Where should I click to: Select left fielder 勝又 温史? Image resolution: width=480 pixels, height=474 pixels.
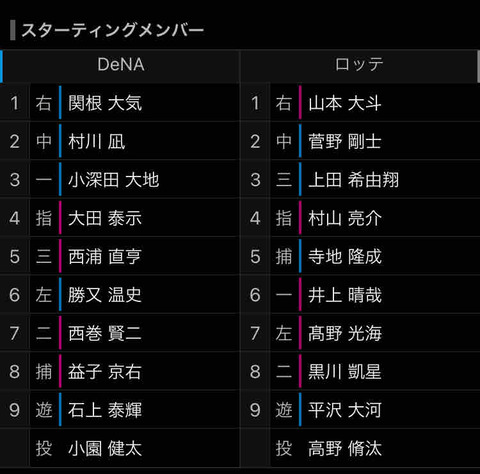pos(105,295)
